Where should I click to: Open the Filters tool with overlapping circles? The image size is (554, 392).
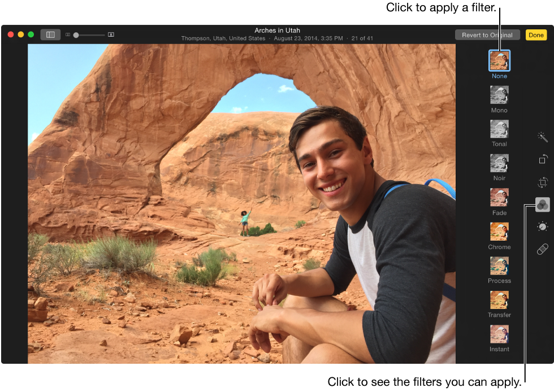(542, 204)
